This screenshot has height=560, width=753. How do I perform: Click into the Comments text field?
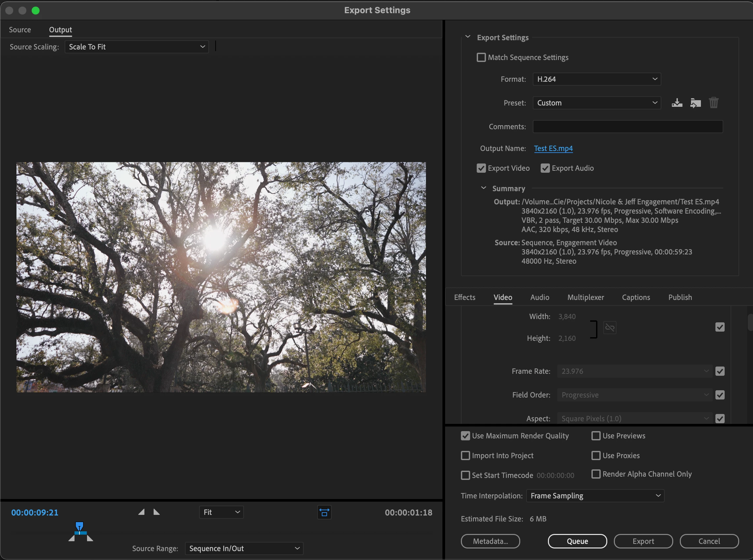[x=628, y=127]
